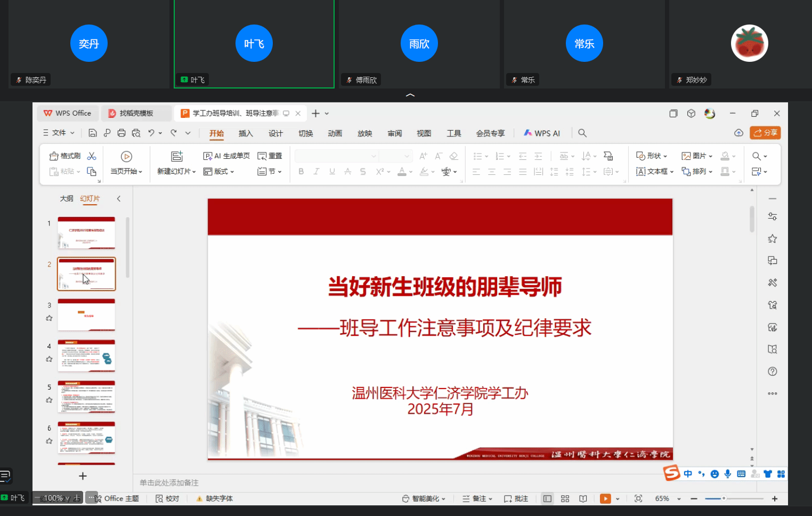Image resolution: width=812 pixels, height=516 pixels.
Task: Click the play from current slide icon
Action: click(126, 156)
